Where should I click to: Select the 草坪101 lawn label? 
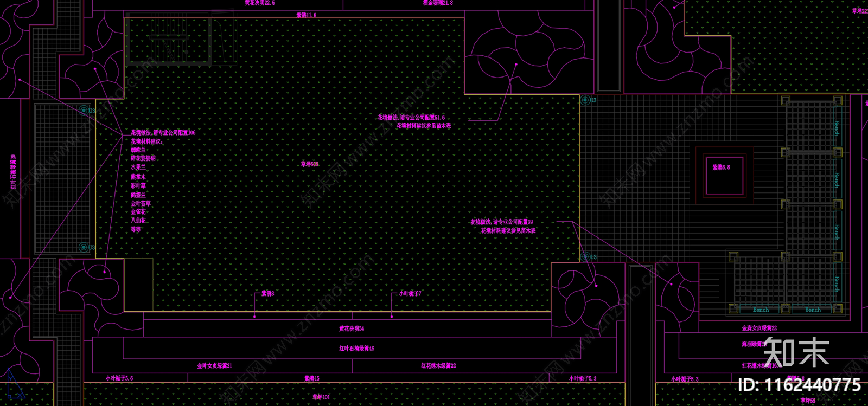coord(321,397)
